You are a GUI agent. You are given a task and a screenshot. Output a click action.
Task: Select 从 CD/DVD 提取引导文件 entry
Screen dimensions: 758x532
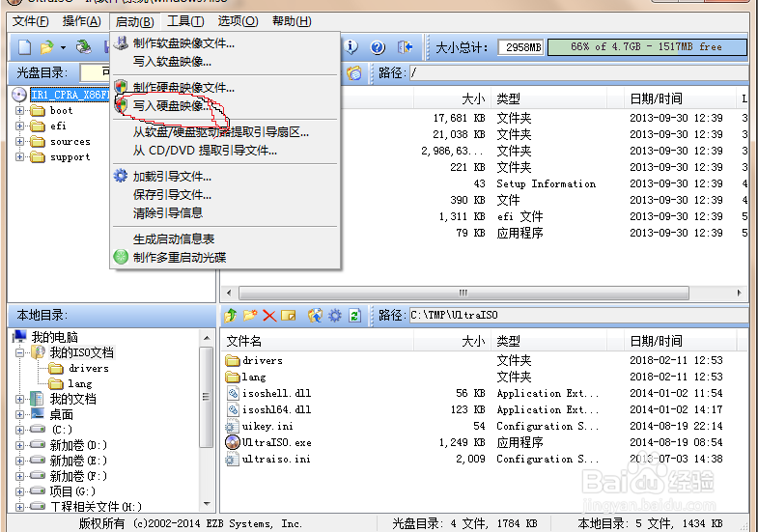205,151
